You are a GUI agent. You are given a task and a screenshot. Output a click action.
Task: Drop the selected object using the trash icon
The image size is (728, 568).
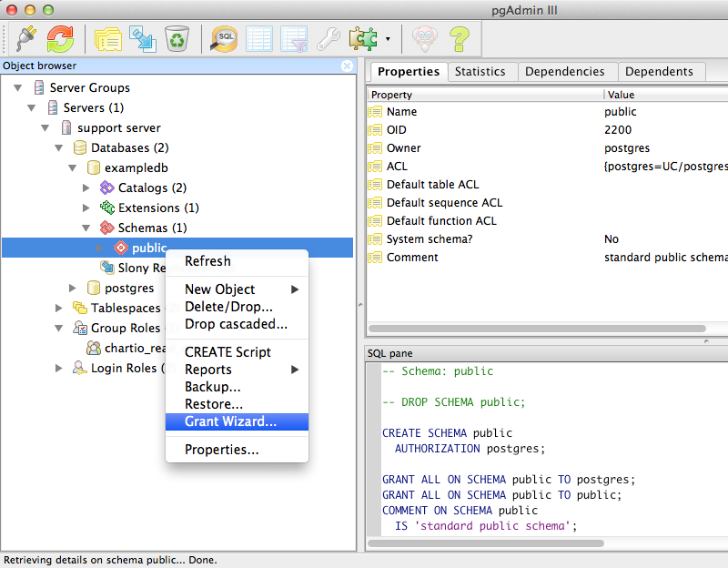pyautogui.click(x=176, y=38)
